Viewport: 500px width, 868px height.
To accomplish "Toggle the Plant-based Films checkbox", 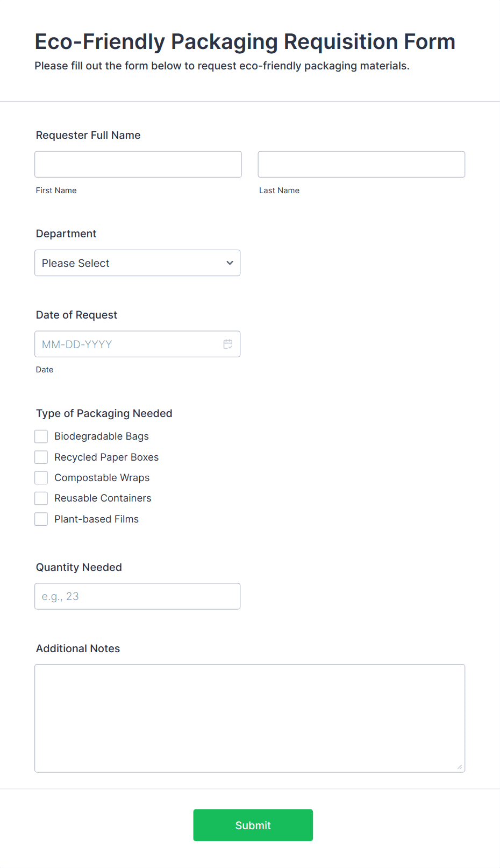I will pos(41,519).
